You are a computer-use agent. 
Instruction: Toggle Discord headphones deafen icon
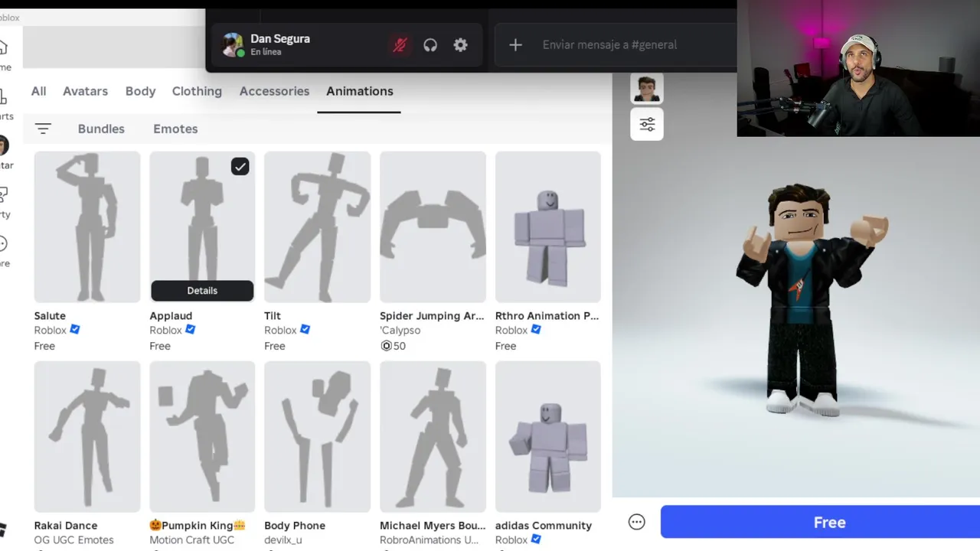click(x=430, y=45)
